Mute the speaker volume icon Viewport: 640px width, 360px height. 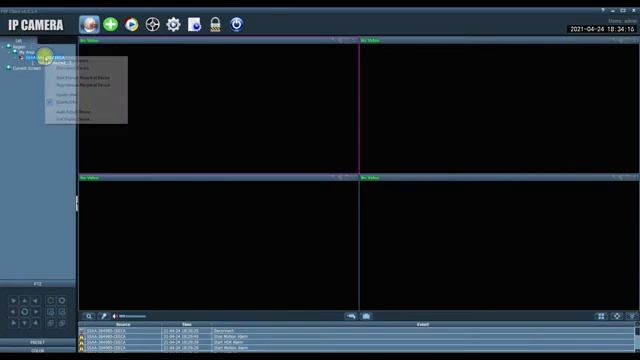point(116,316)
